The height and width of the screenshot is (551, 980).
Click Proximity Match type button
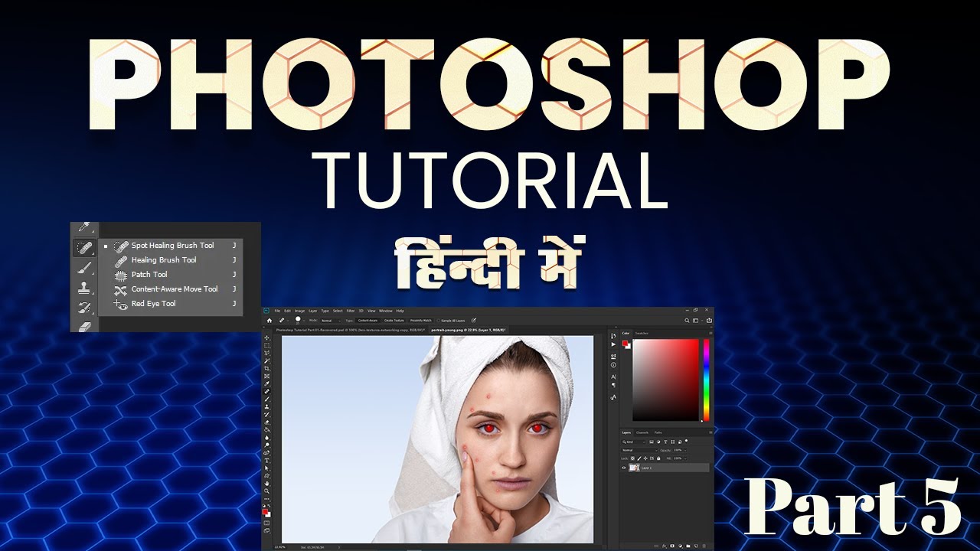coord(420,321)
